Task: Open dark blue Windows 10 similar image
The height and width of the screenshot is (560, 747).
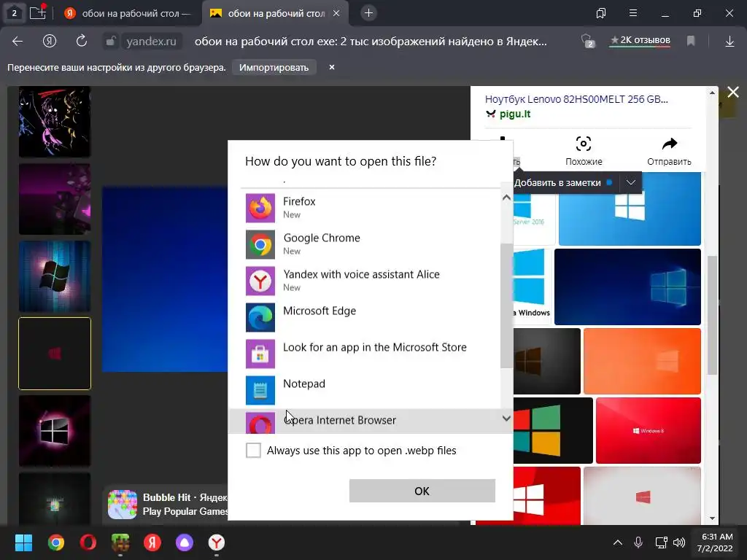Action: [627, 287]
